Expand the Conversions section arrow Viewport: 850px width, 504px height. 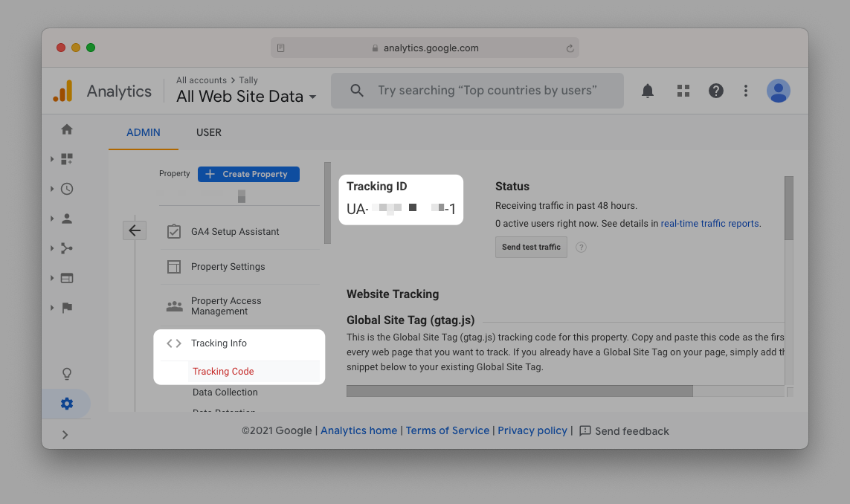[52, 308]
